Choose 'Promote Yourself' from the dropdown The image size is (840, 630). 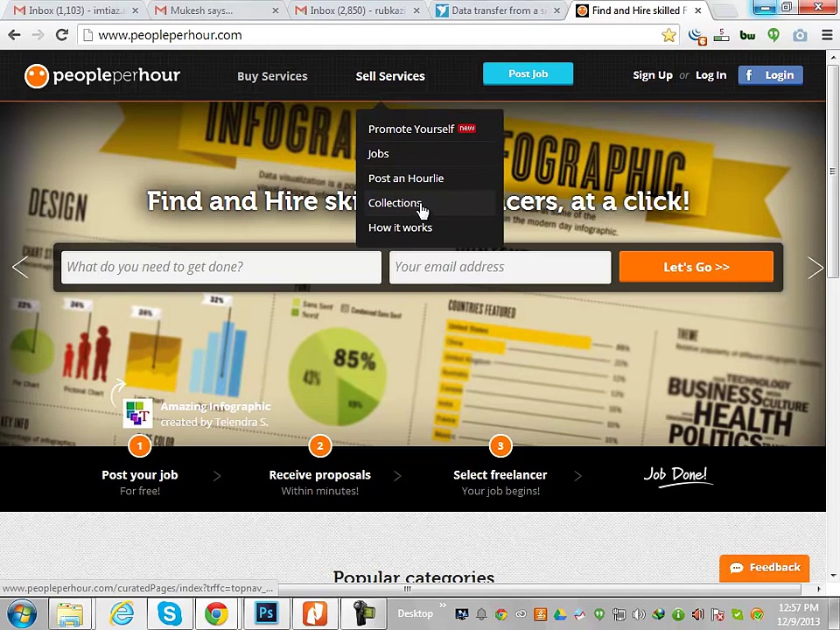coord(411,129)
